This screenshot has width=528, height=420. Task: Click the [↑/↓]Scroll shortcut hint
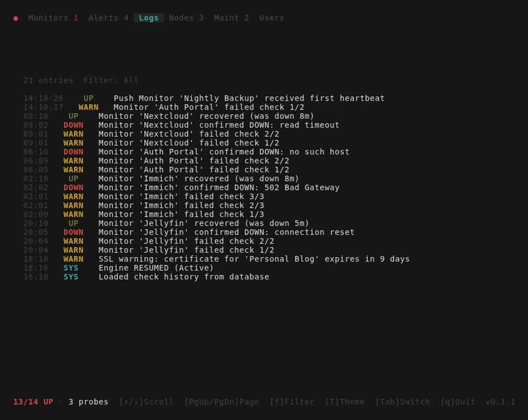(x=146, y=402)
